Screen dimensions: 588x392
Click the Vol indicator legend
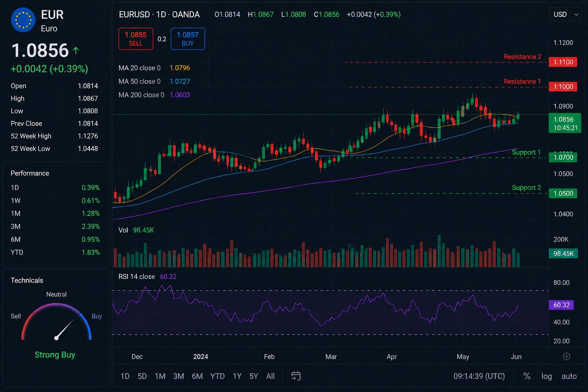136,230
